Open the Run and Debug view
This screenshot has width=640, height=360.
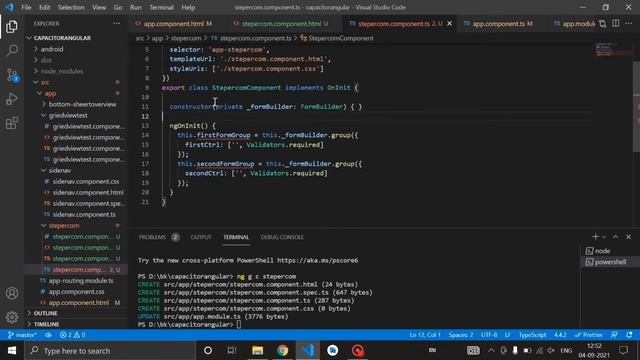(12, 99)
